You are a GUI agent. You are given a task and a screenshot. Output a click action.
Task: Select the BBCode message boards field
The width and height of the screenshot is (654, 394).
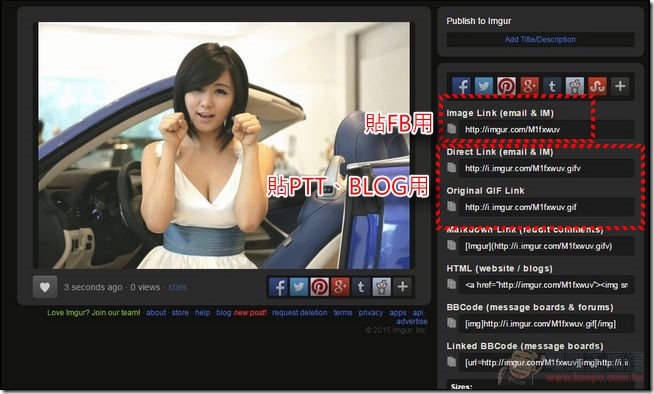(x=546, y=324)
